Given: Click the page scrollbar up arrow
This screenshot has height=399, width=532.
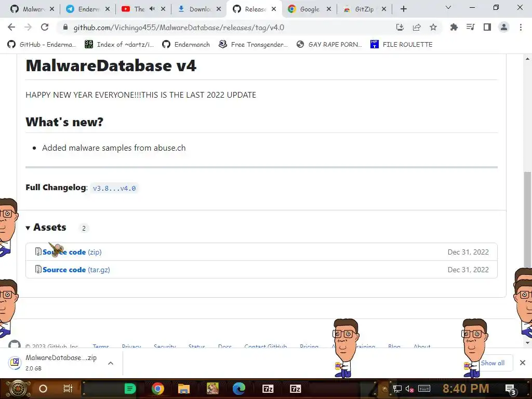Looking at the screenshot, I should (528, 58).
